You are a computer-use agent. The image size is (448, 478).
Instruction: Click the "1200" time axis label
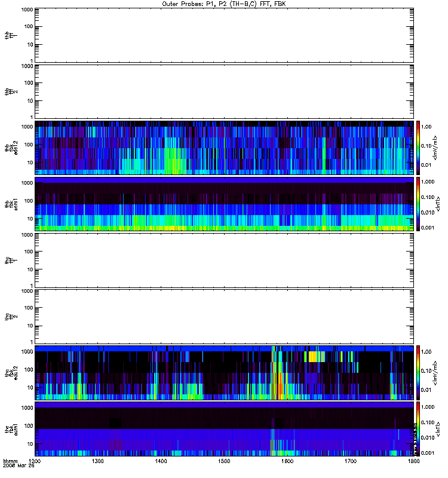pos(35,461)
